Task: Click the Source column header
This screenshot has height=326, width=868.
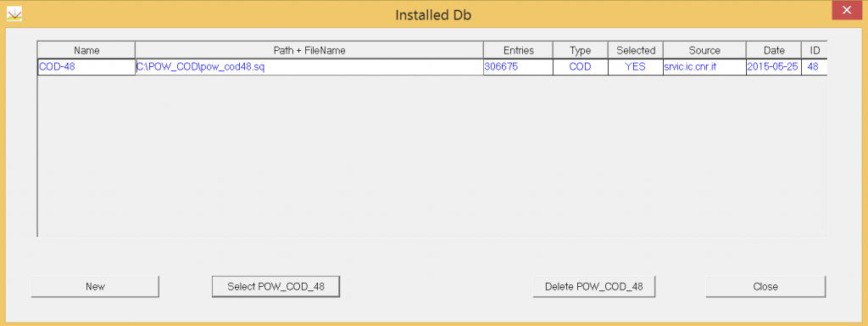Action: tap(704, 50)
